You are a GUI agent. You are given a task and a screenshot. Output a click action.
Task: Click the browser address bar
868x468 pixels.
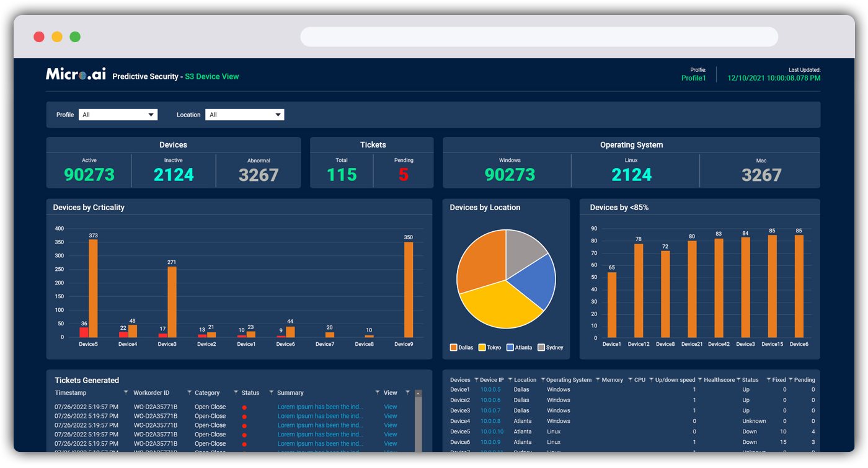(539, 37)
